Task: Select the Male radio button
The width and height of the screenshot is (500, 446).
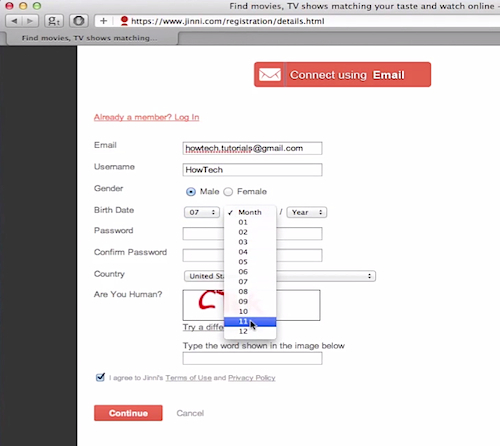Action: click(191, 192)
